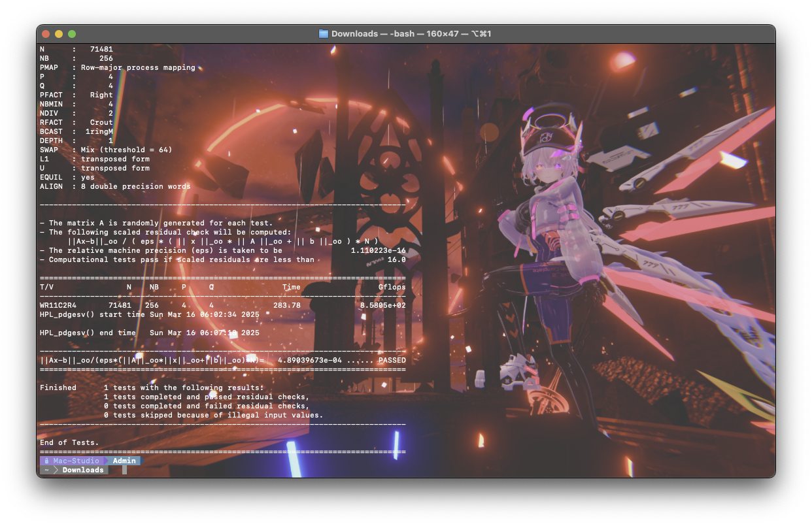Click "Finished 1 tests with the following results"
The height and width of the screenshot is (526, 812).
(x=152, y=387)
